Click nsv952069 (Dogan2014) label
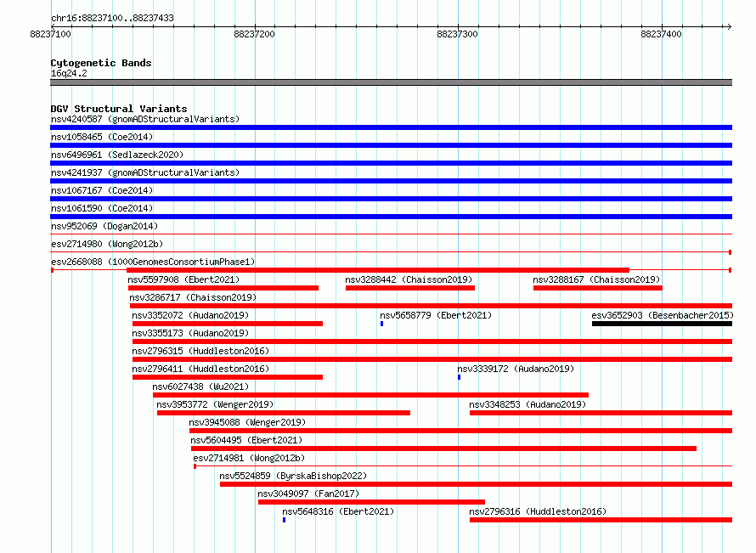Screen dimensions: 756x553 [104, 226]
